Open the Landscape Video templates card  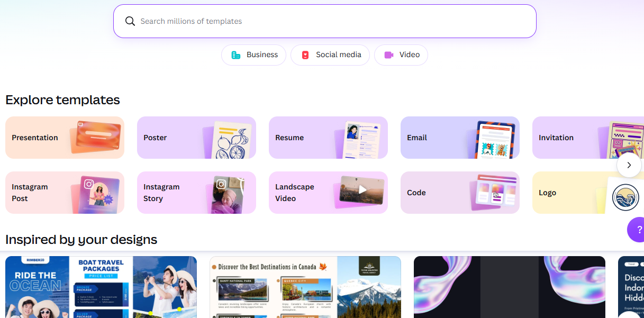[328, 193]
